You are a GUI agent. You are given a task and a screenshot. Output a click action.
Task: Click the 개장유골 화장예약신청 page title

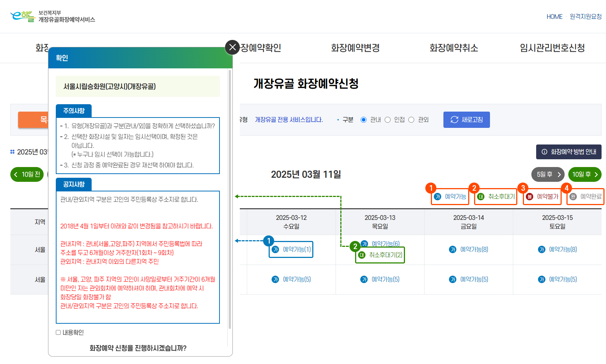(306, 84)
